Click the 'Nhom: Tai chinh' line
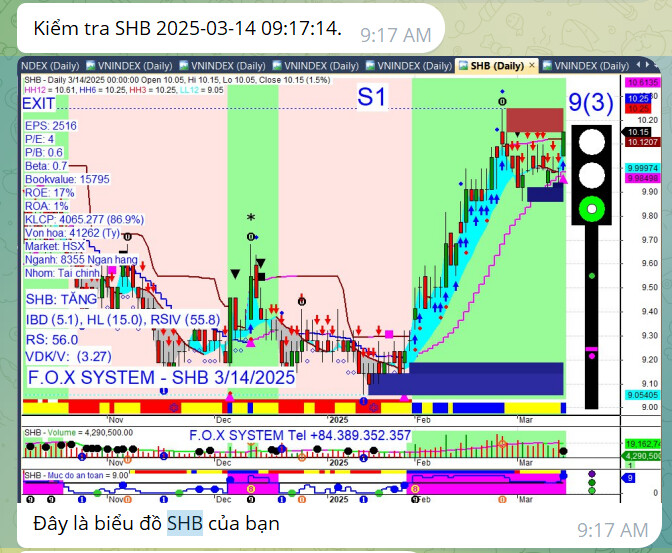 pyautogui.click(x=62, y=273)
